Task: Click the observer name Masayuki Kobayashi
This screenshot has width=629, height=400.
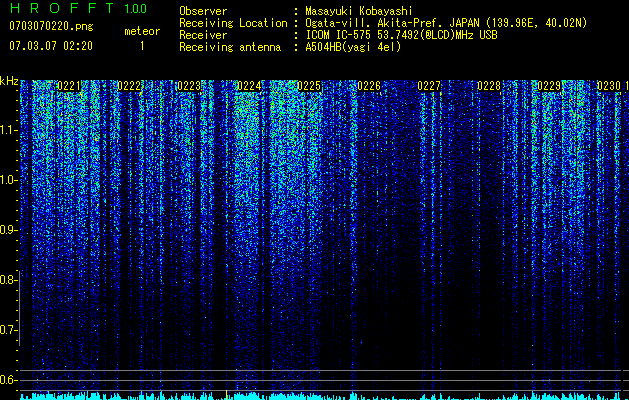Action: pyautogui.click(x=359, y=11)
